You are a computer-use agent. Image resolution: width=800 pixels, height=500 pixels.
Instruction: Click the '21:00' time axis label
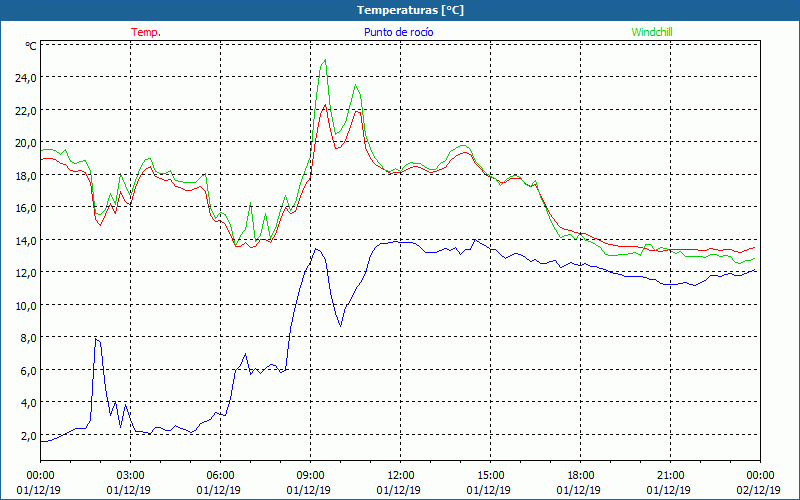[670, 476]
